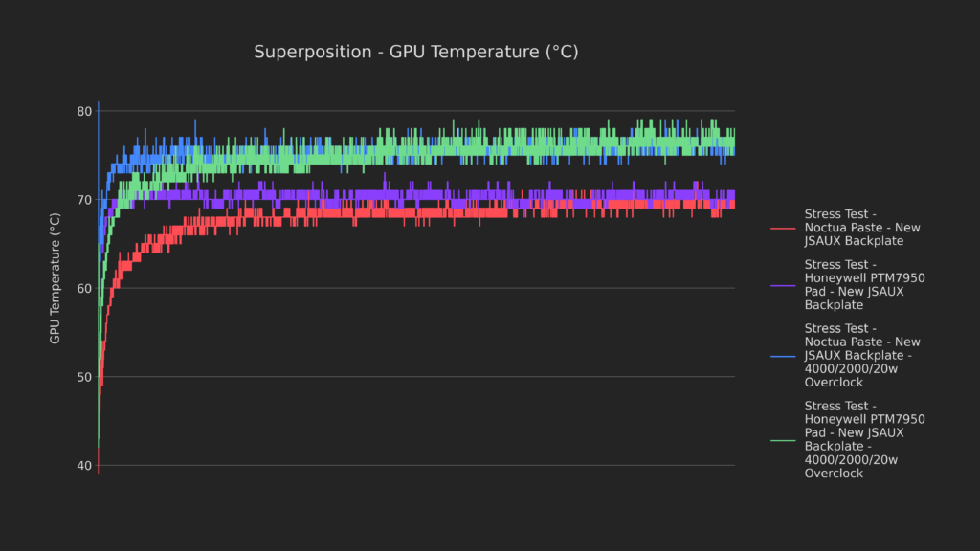Screen dimensions: 980x551
Task: Click the red temperature trace in the plot
Action: pos(479,212)
